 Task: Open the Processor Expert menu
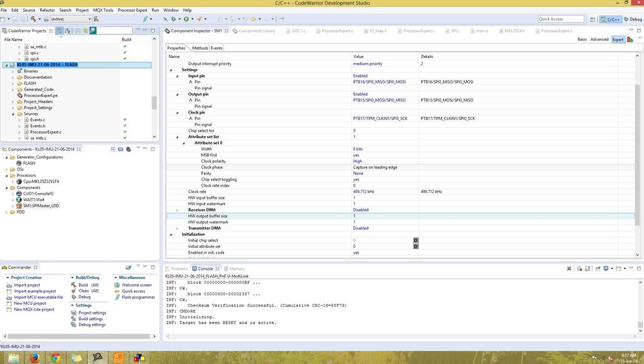(x=132, y=10)
